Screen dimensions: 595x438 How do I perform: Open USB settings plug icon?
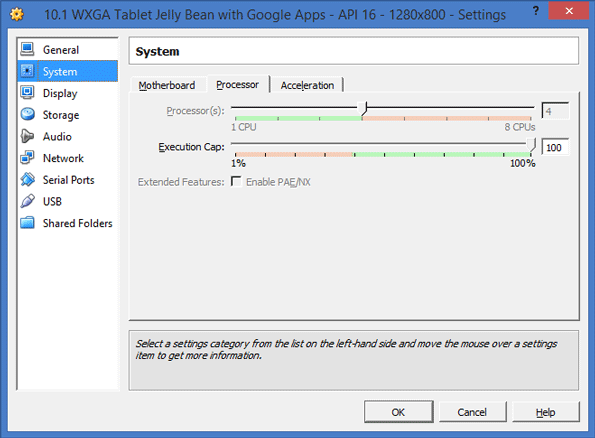click(x=27, y=201)
